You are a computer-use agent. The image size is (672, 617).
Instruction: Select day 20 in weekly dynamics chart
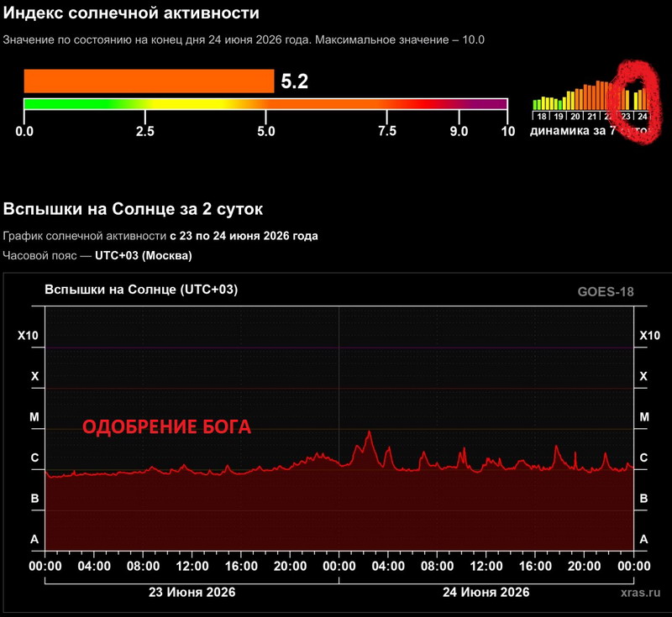click(x=575, y=116)
